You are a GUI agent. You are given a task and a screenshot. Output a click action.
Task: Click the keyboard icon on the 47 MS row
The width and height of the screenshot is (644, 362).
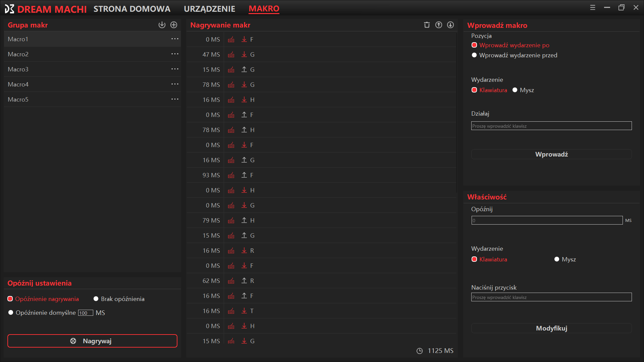point(231,55)
